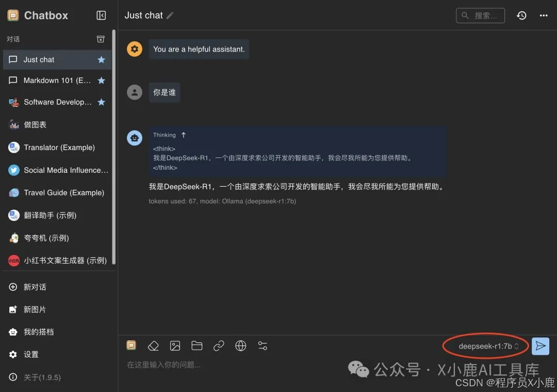Screen dimensions: 557x392
Task: Click the system prompt gear avatar
Action: pos(135,49)
